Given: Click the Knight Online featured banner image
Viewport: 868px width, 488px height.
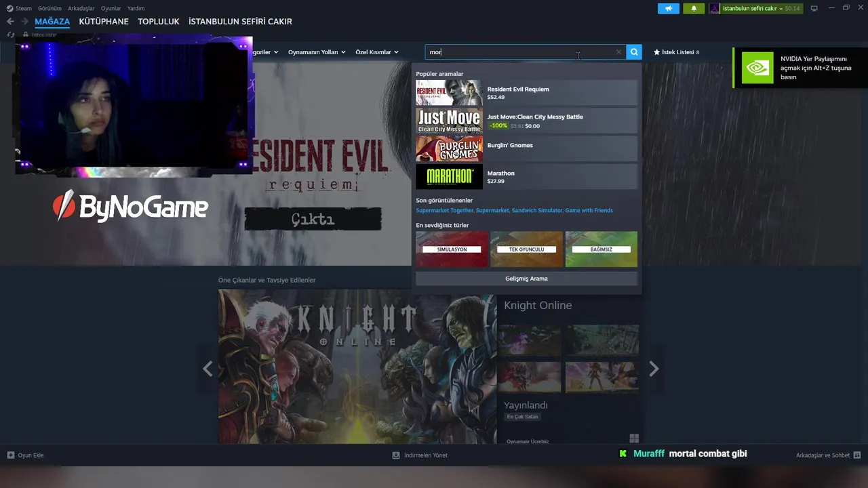Looking at the screenshot, I should click(357, 367).
